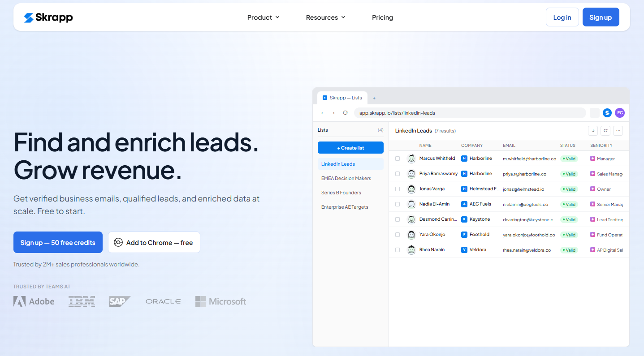Click the AEG Fuels company A icon

[x=464, y=204]
